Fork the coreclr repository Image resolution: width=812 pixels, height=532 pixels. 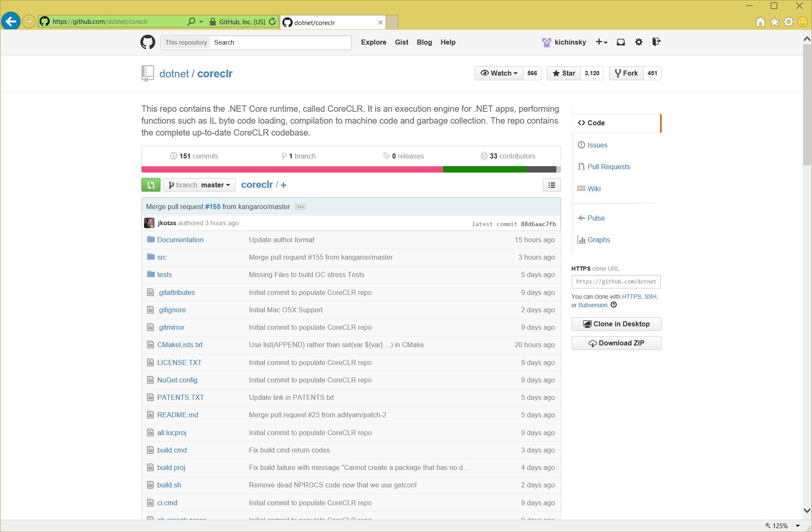pyautogui.click(x=626, y=73)
